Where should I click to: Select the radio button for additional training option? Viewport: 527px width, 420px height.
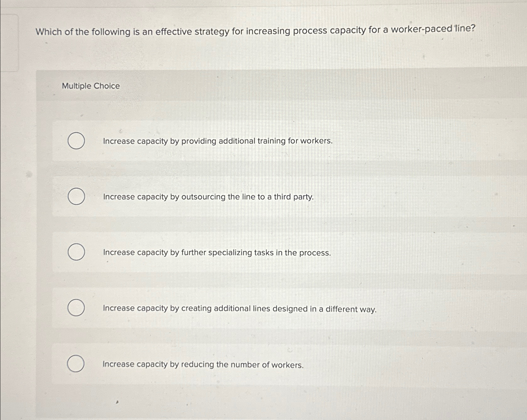(x=76, y=141)
